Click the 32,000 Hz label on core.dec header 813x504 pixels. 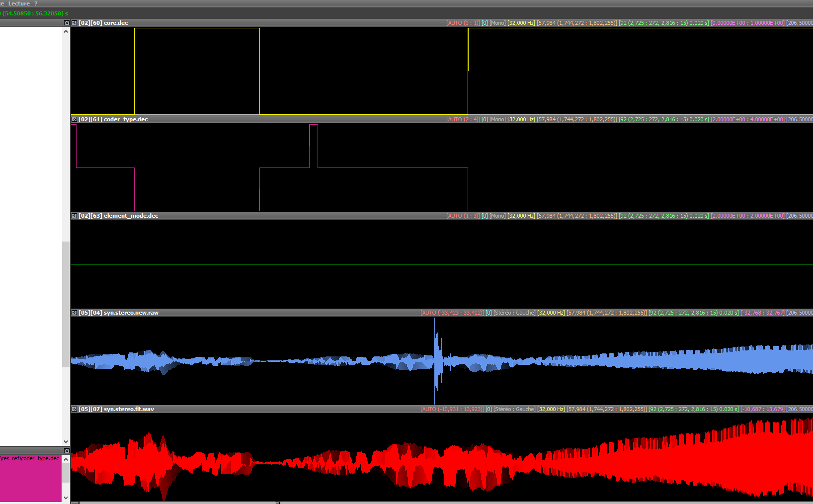click(521, 23)
